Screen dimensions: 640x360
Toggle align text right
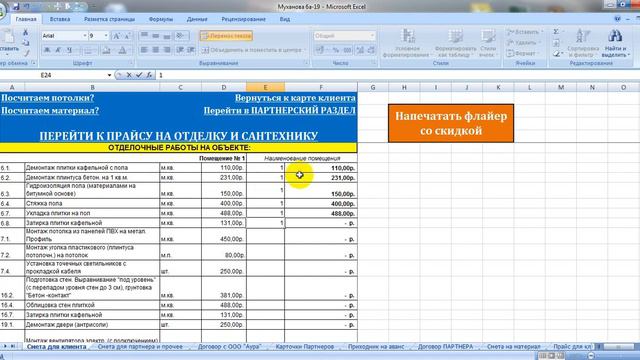point(167,50)
